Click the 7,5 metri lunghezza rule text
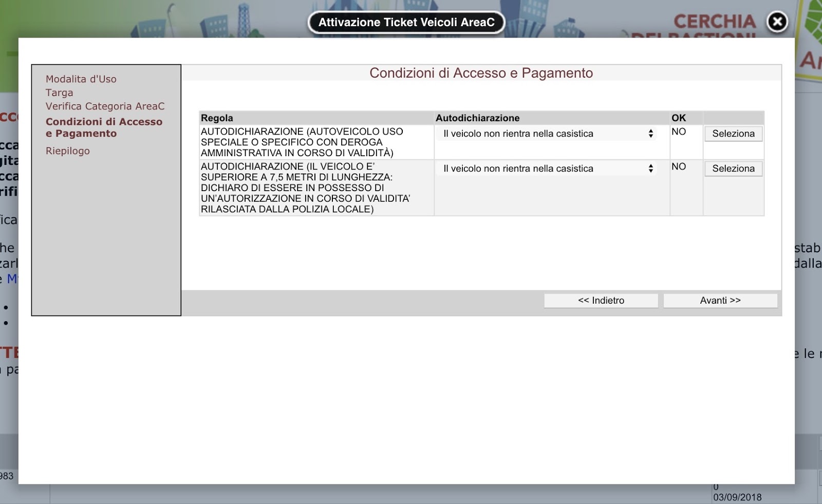Screen dimensions: 822x504 pos(306,188)
